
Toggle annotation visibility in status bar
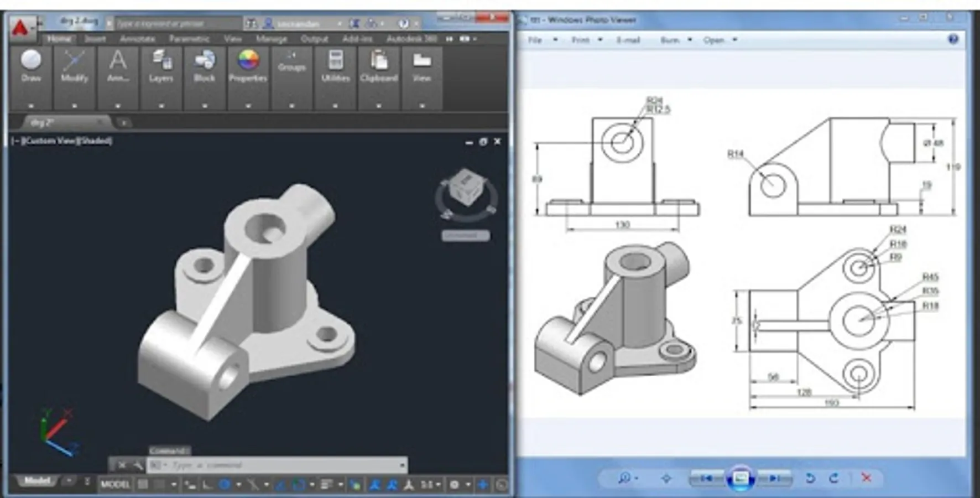[x=375, y=485]
